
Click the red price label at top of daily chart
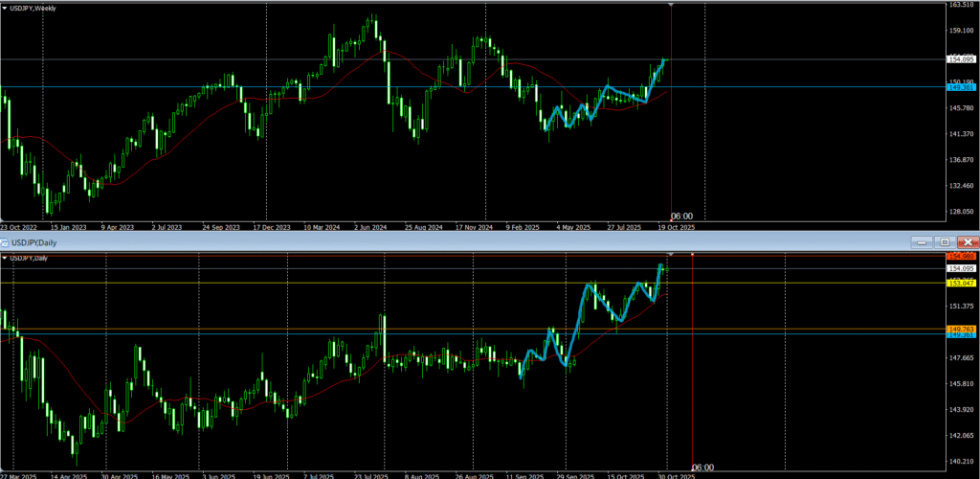pos(960,257)
